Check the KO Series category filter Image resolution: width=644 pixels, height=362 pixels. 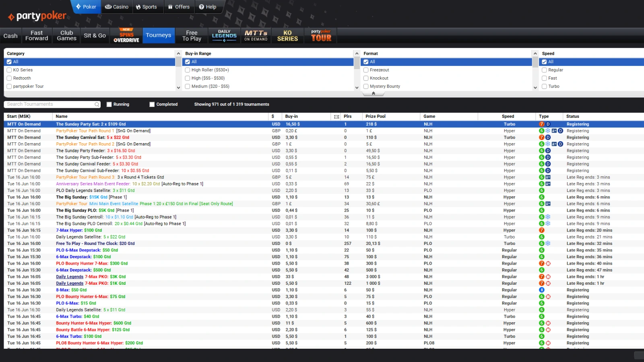coord(9,70)
